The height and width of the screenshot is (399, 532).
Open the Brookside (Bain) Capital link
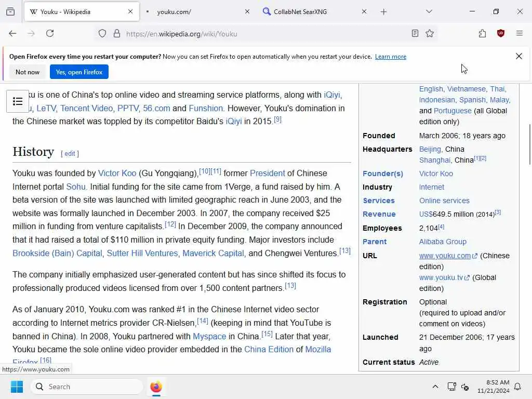(57, 254)
